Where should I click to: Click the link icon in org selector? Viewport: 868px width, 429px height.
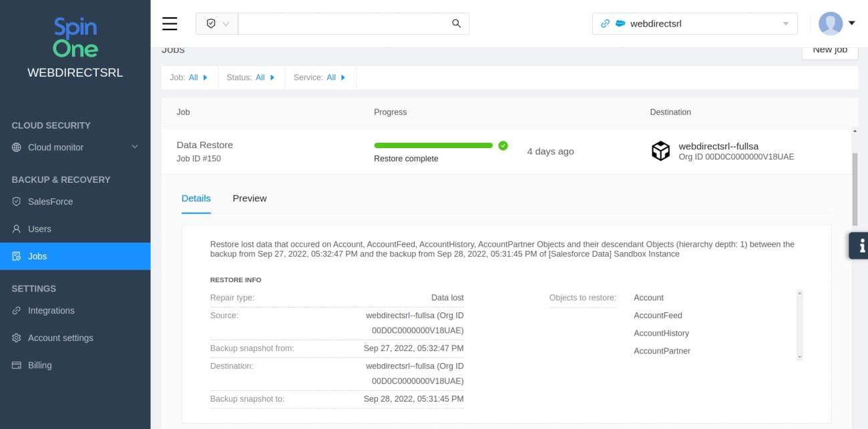(605, 23)
